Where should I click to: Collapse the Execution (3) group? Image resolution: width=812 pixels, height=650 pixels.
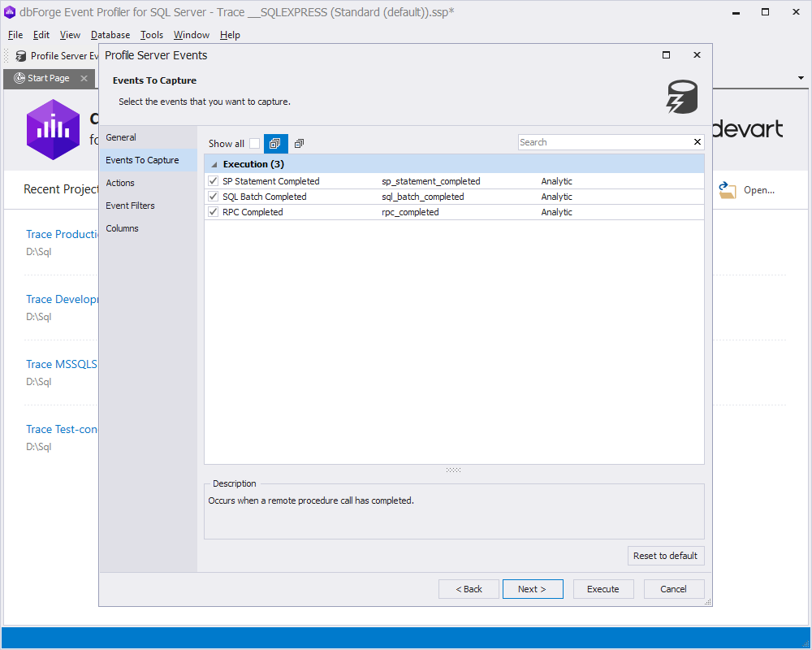[214, 164]
